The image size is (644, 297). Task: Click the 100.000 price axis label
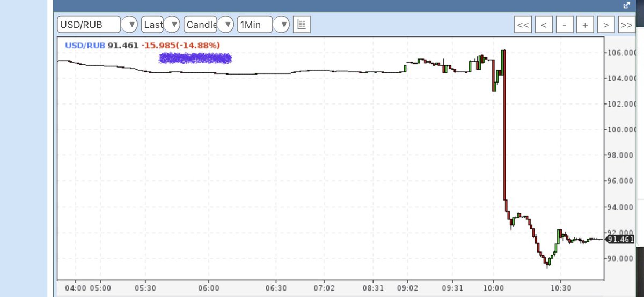click(623, 130)
